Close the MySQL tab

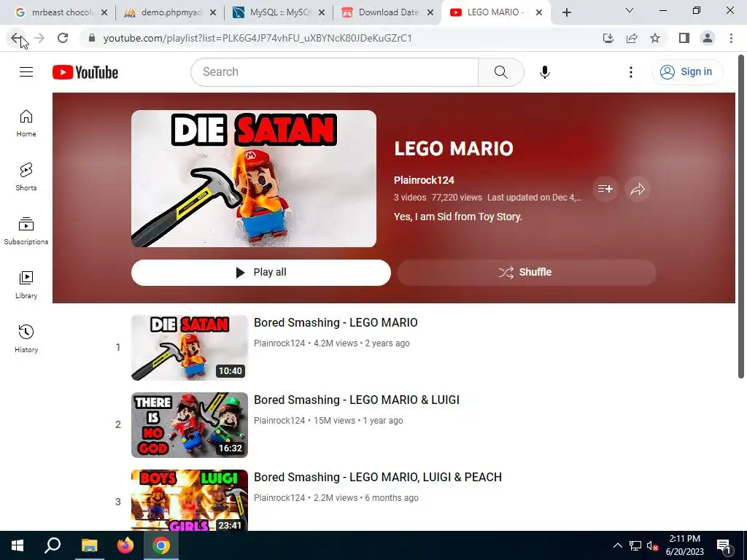pos(322,12)
